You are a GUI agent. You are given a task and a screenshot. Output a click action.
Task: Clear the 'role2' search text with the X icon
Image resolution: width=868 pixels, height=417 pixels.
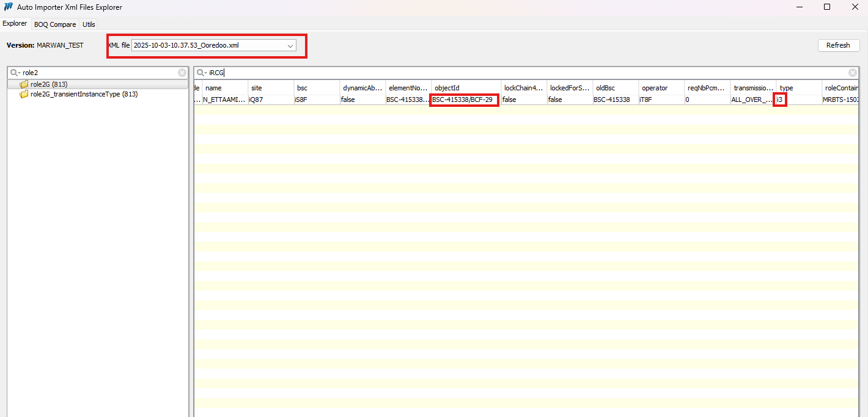pos(182,73)
